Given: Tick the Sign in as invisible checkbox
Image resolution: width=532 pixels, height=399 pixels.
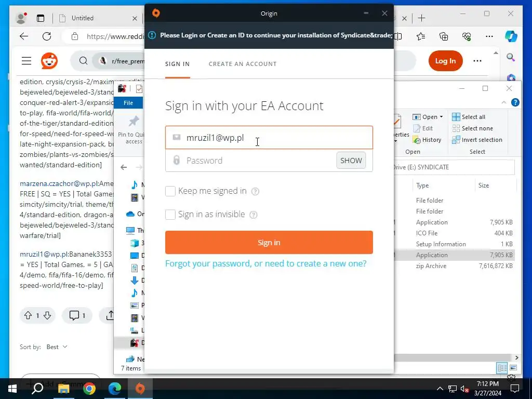Looking at the screenshot, I should coord(170,215).
